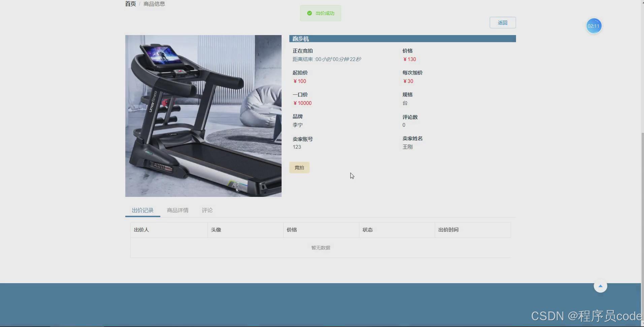The height and width of the screenshot is (327, 644).
Task: Click the treadmill product image
Action: tap(203, 116)
